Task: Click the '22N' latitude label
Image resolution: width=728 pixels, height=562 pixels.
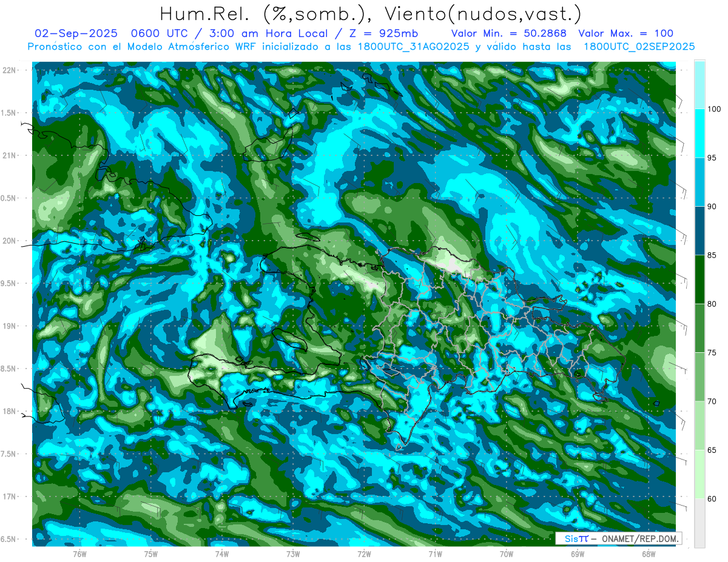Action: (x=10, y=70)
